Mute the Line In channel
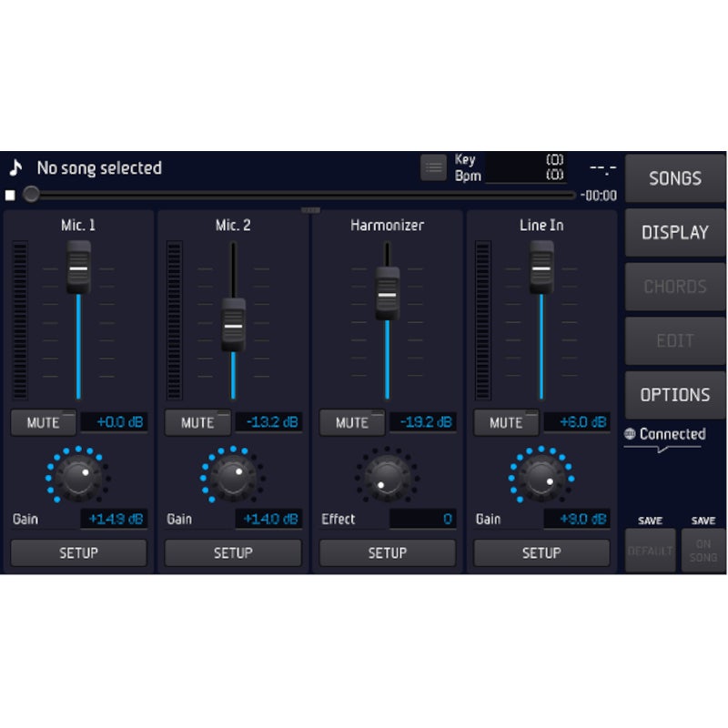This screenshot has height=728, width=728. coord(506,422)
